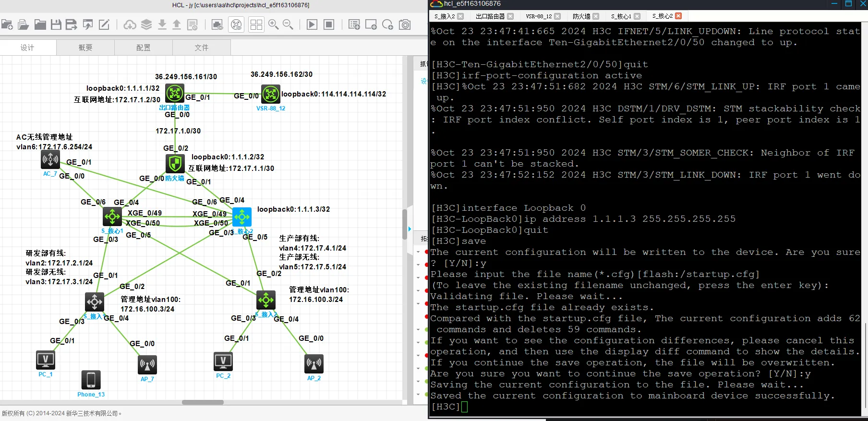Switch to VSR-88_12 terminal tab
Viewport: 868px width, 421px height.
[539, 16]
